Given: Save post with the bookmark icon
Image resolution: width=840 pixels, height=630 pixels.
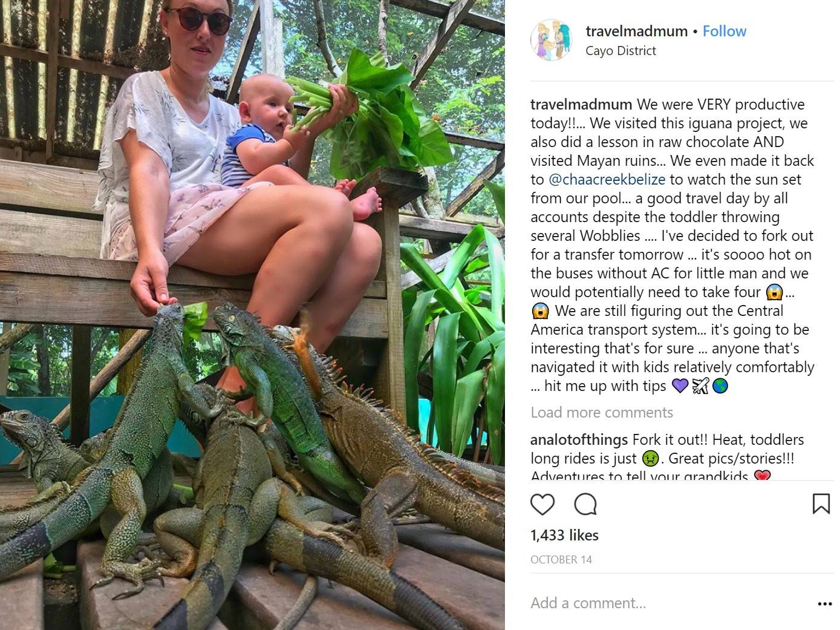Looking at the screenshot, I should tap(821, 504).
